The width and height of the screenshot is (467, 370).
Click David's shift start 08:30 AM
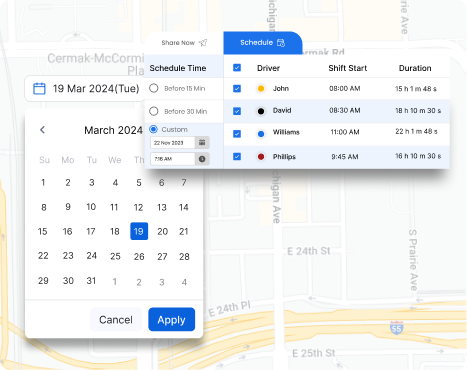[x=345, y=110]
